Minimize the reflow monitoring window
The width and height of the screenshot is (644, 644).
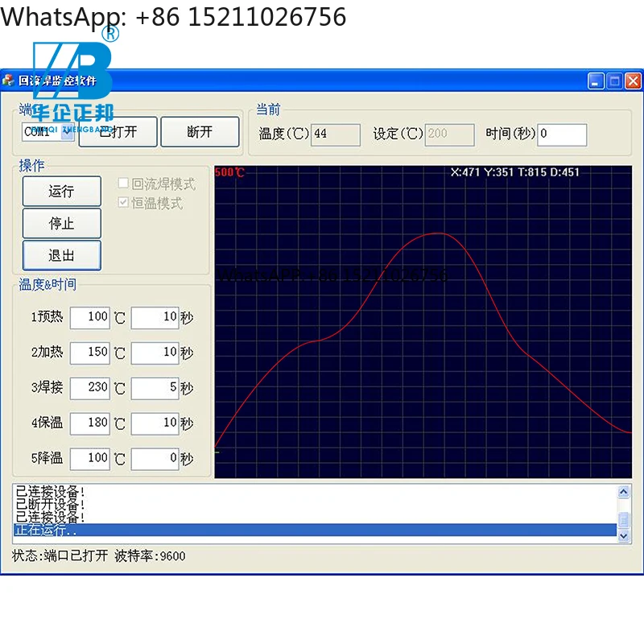[596, 80]
